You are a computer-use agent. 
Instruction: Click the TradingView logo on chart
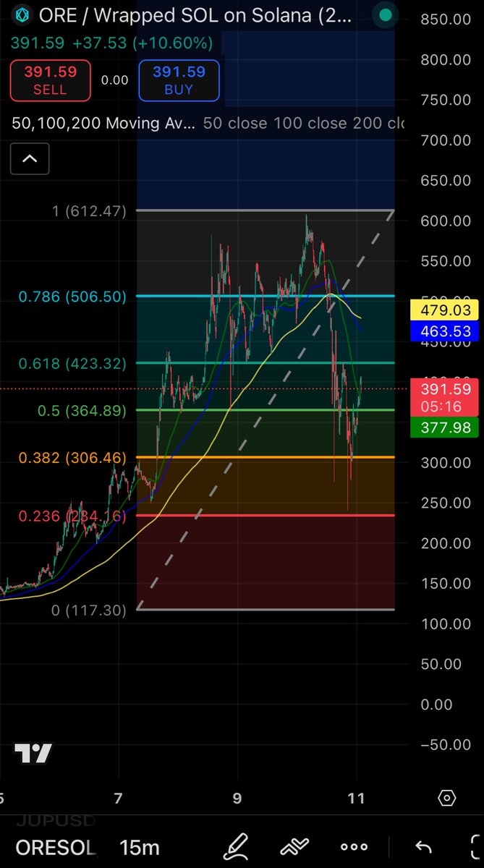click(x=34, y=754)
